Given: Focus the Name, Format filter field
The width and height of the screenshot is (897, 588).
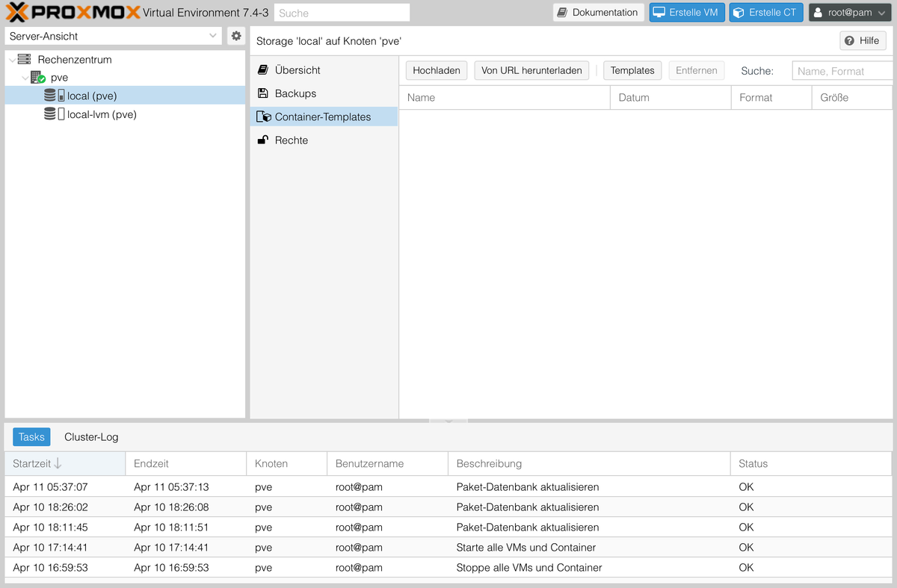Looking at the screenshot, I should [843, 71].
